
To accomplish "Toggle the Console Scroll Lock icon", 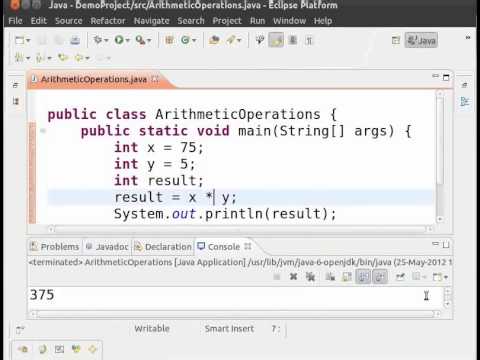I will pos(347,277).
